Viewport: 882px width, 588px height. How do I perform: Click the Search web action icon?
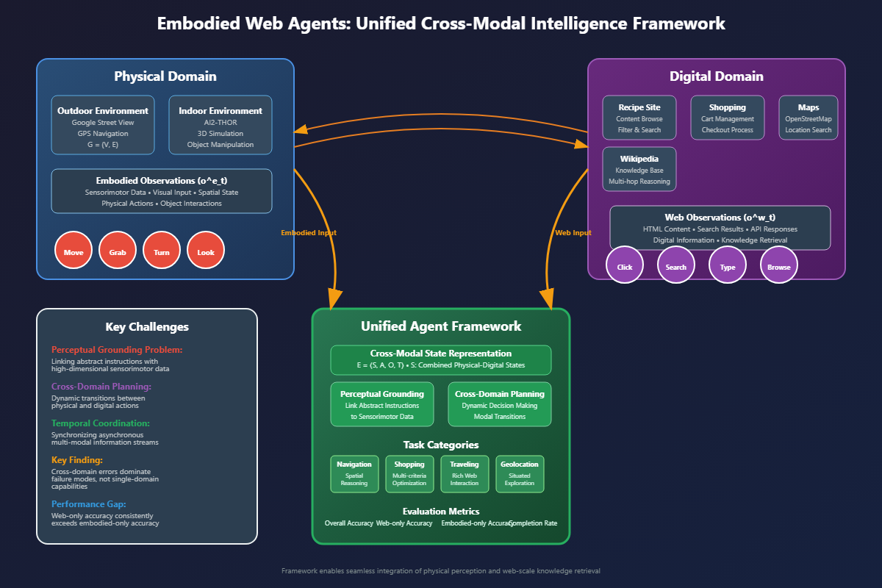click(675, 265)
